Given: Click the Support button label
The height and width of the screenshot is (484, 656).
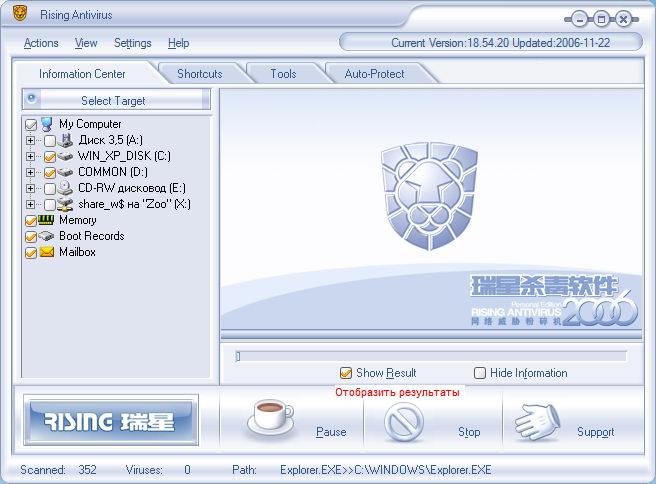Looking at the screenshot, I should [596, 432].
